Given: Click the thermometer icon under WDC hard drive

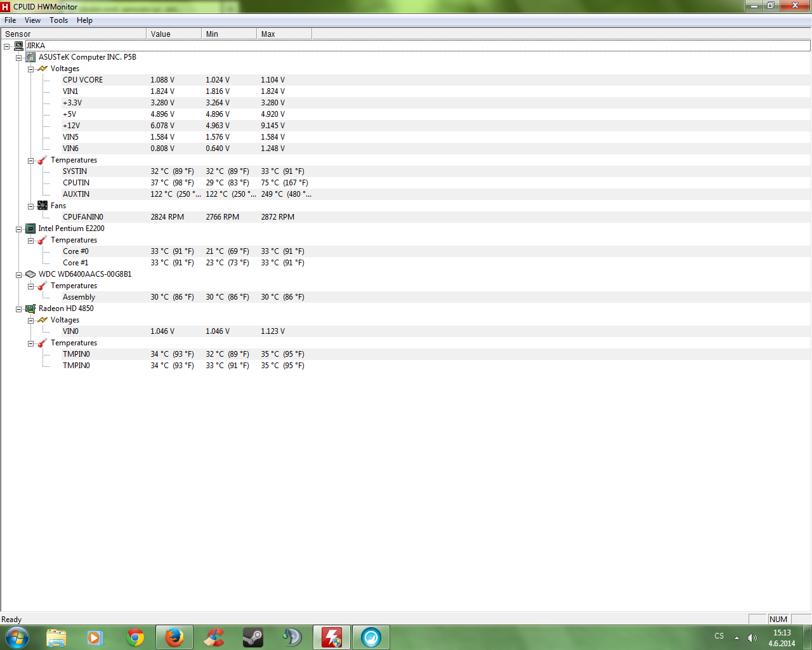Looking at the screenshot, I should pyautogui.click(x=43, y=286).
